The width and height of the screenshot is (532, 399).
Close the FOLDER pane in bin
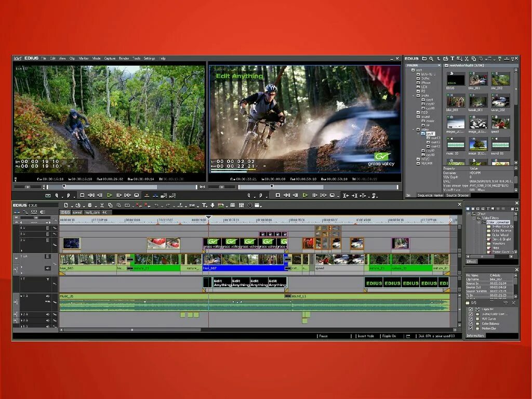(439, 65)
